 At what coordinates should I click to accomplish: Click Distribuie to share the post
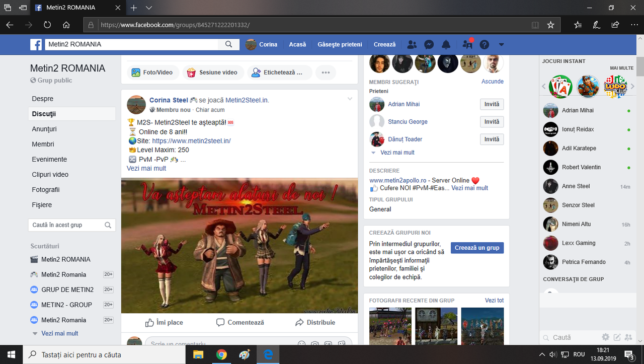(315, 322)
